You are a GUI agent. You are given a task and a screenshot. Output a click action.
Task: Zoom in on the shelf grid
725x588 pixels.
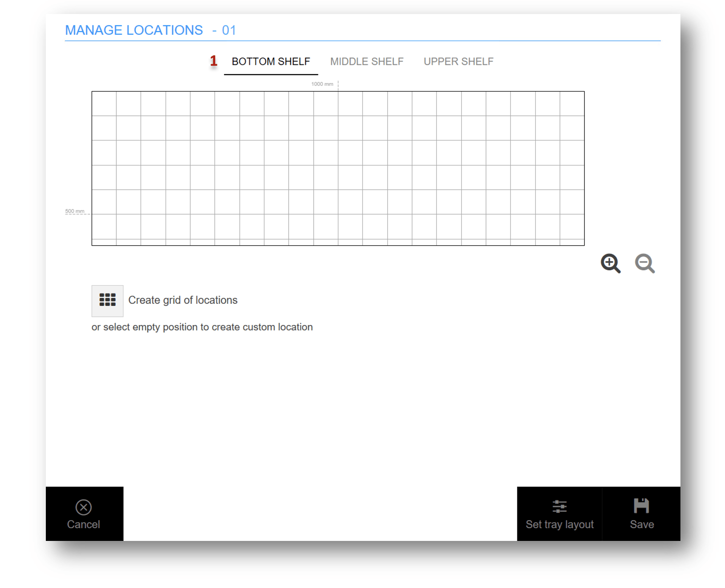click(610, 263)
